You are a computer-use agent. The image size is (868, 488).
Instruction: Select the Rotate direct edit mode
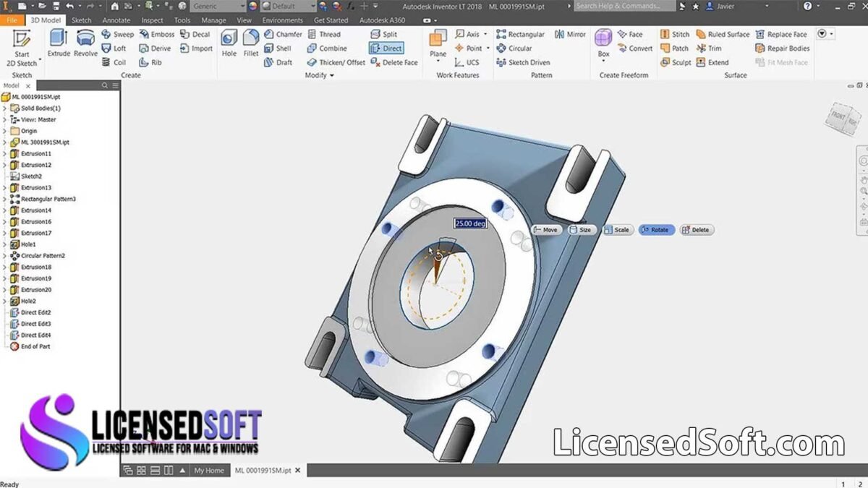tap(656, 230)
